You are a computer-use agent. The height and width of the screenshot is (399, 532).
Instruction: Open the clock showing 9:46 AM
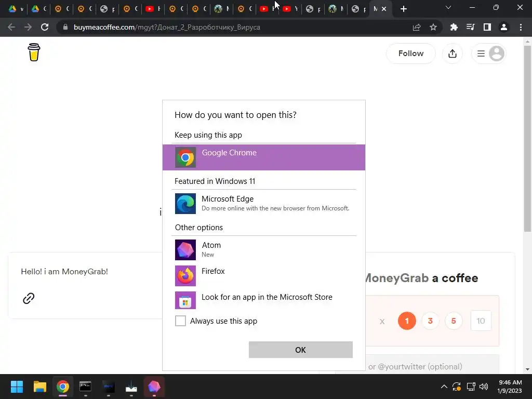point(510,387)
